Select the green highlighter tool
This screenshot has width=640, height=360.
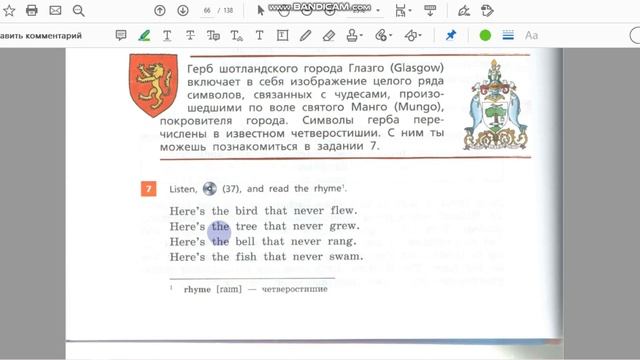[144, 36]
